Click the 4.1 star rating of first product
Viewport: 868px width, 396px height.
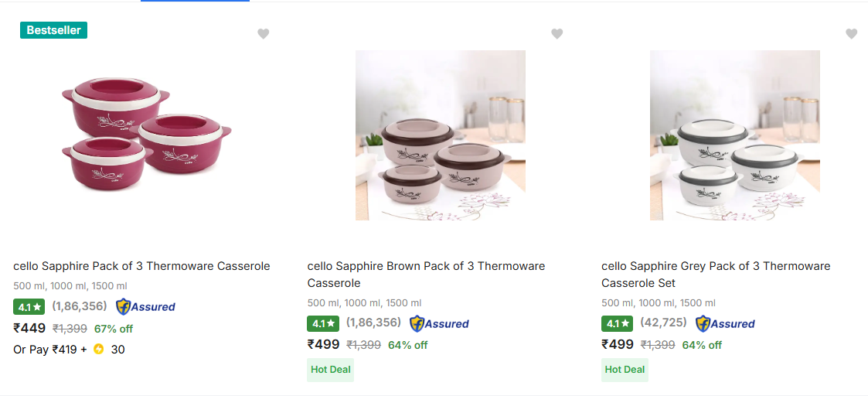pyautogui.click(x=29, y=307)
